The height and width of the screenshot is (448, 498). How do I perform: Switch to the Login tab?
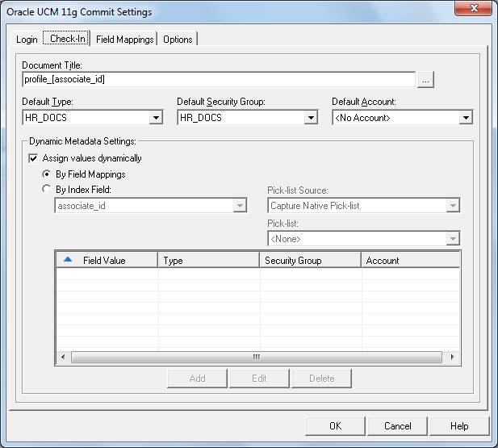coord(27,39)
